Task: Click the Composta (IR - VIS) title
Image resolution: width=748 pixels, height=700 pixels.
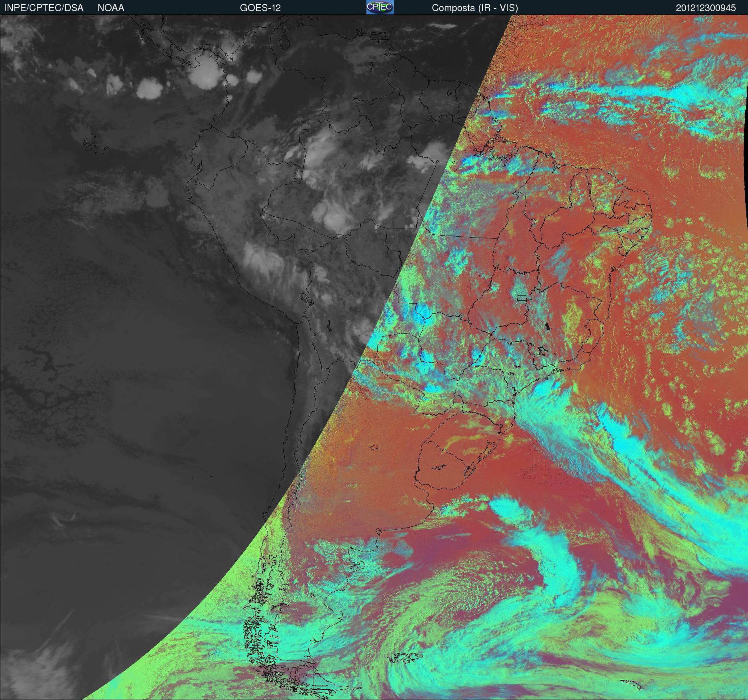Action: (x=475, y=8)
